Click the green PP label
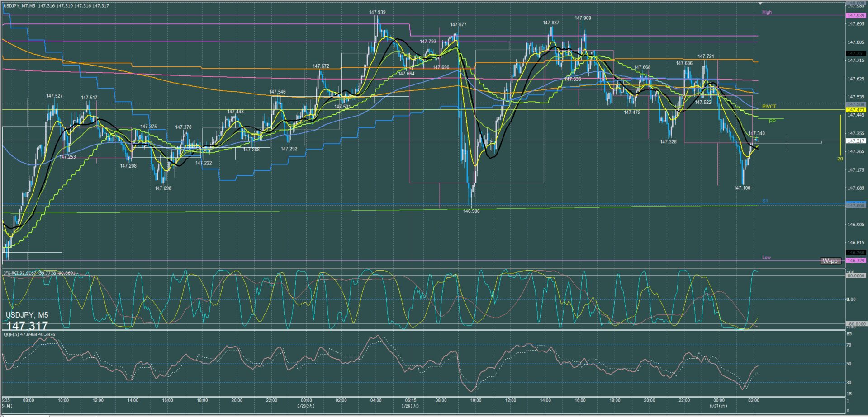This screenshot has height=417, width=868. click(772, 121)
